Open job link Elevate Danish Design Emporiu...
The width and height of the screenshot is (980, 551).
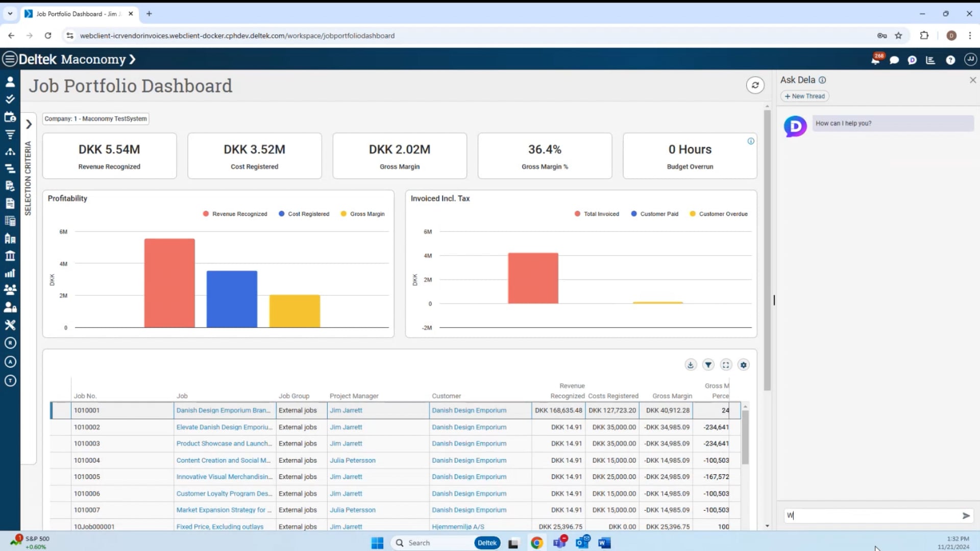pyautogui.click(x=224, y=427)
